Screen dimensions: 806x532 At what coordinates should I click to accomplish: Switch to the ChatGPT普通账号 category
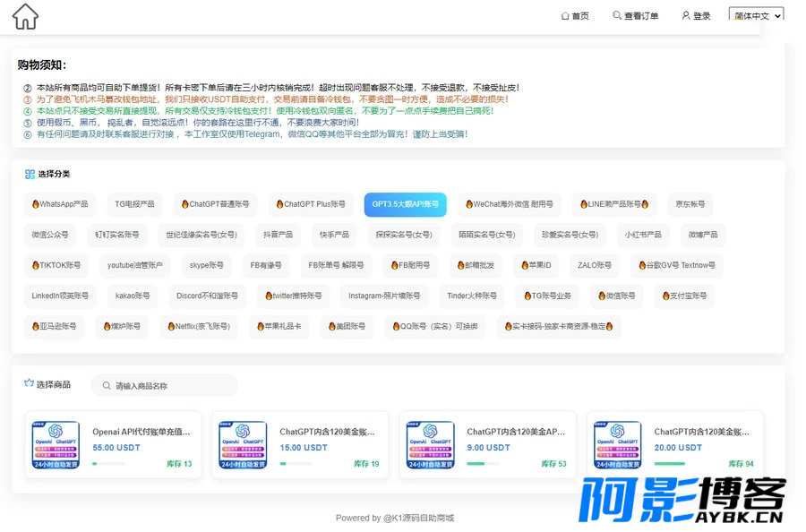215,204
